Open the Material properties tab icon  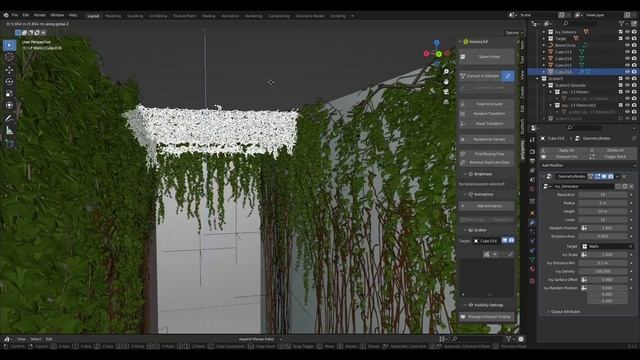[532, 269]
